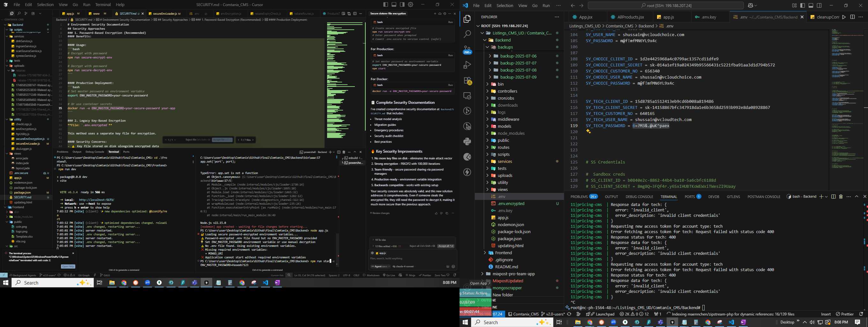The height and width of the screenshot is (327, 868).
Task: Click Open Help in terminal notification
Action: point(68,267)
